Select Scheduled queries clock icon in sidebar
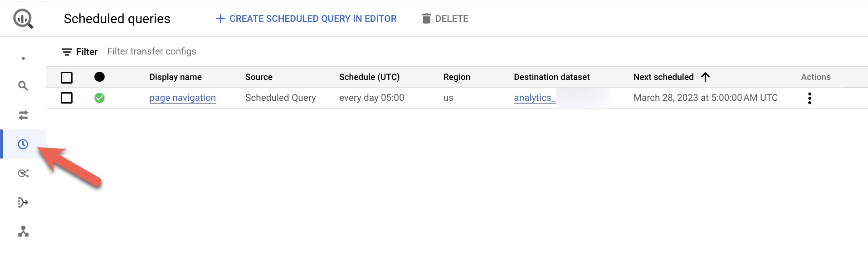The height and width of the screenshot is (258, 868). click(x=23, y=144)
